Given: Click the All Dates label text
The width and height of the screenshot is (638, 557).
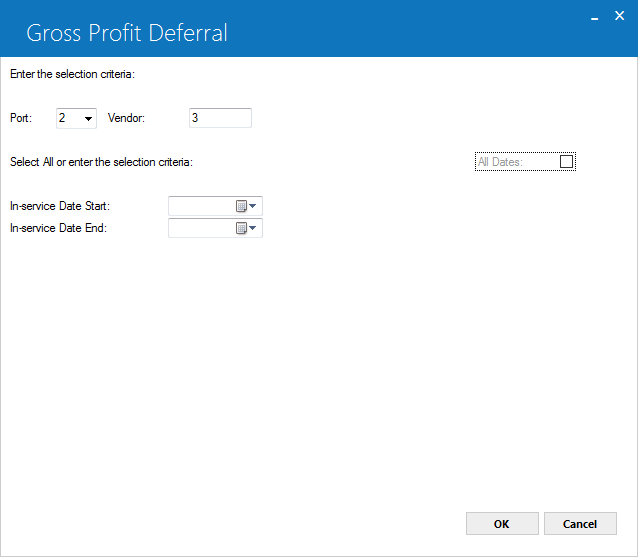Looking at the screenshot, I should pyautogui.click(x=500, y=162).
